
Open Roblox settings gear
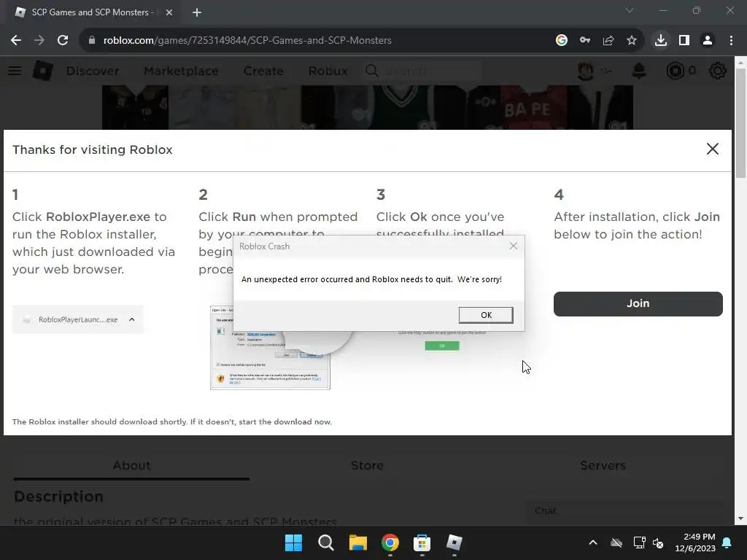pyautogui.click(x=718, y=71)
